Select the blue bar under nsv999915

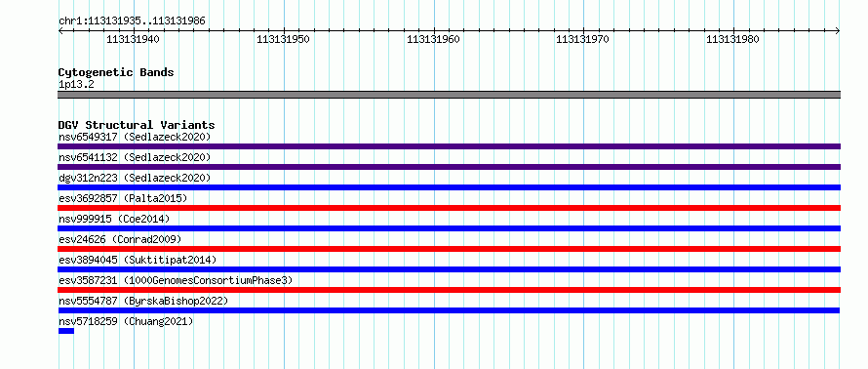[x=449, y=228]
